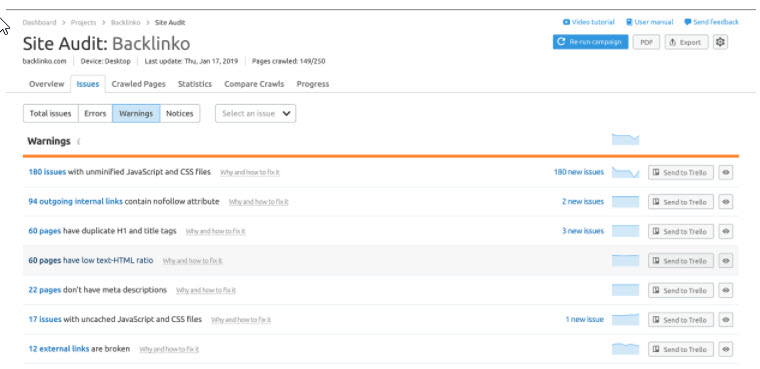Click the unminified JavaScript trend graph
The height and width of the screenshot is (369, 760).
[625, 172]
